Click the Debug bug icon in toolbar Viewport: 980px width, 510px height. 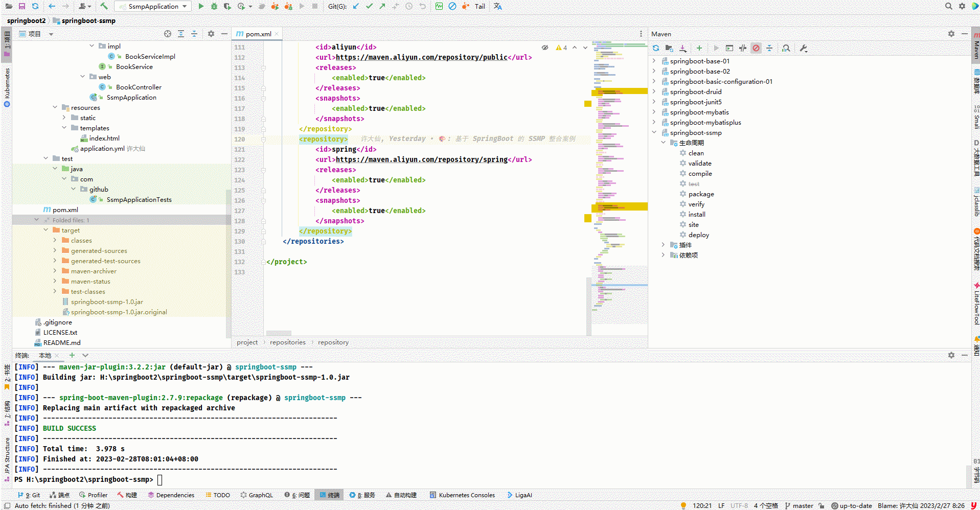coord(214,6)
